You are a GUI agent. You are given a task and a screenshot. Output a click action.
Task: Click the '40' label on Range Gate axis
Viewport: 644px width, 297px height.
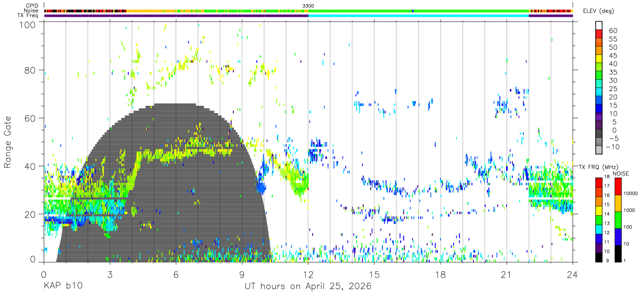pyautogui.click(x=30, y=167)
